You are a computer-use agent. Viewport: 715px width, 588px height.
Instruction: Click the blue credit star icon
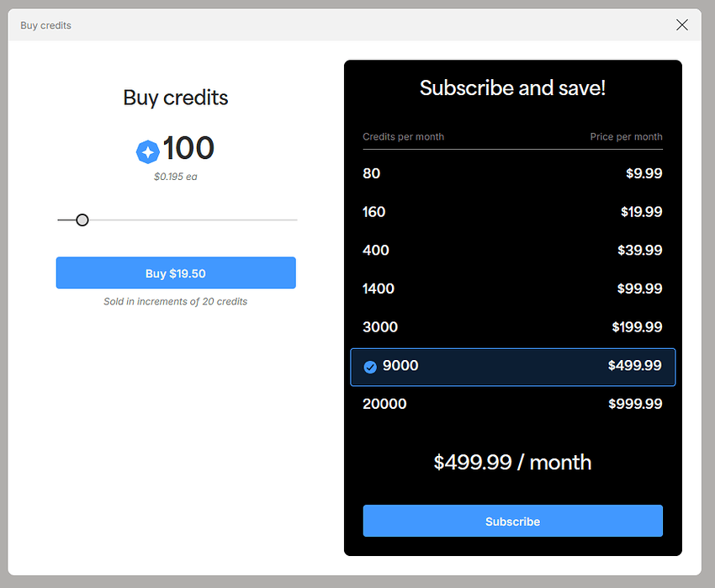tap(147, 151)
